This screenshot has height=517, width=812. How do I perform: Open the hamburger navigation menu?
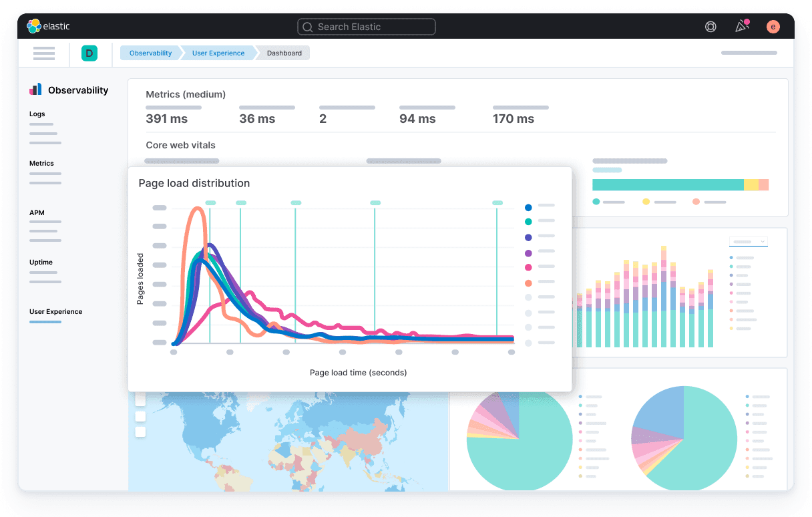[x=44, y=53]
